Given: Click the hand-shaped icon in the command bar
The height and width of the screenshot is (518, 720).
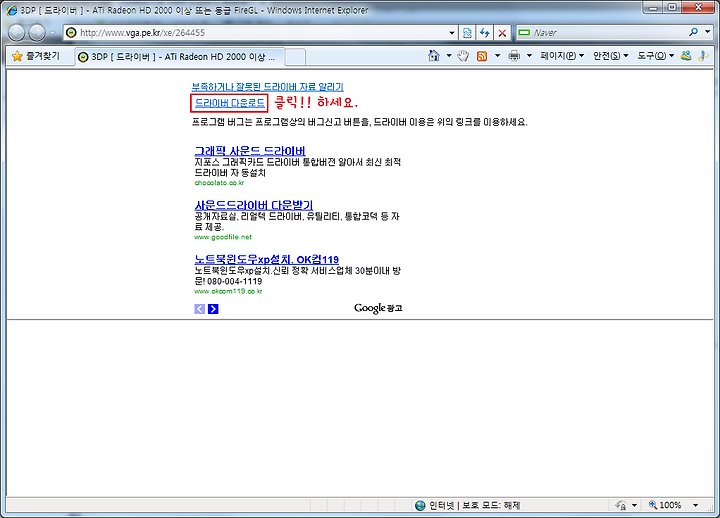Looking at the screenshot, I should 463,56.
